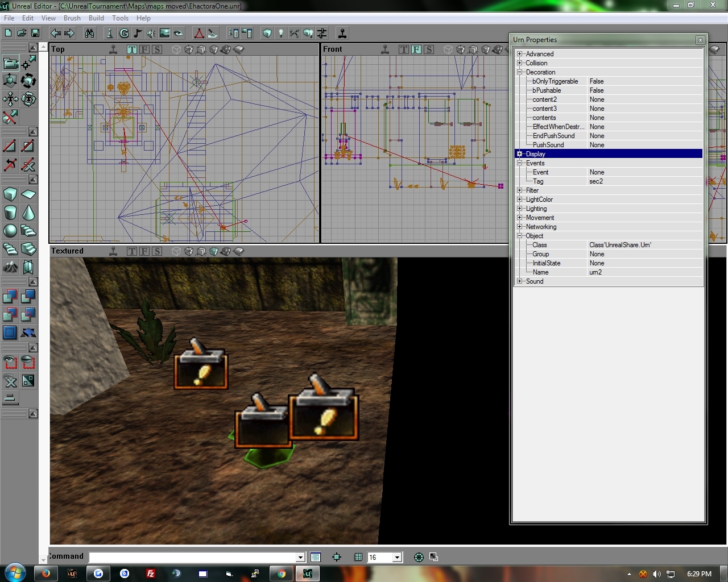Open the Help menu
The width and height of the screenshot is (728, 582).
143,18
